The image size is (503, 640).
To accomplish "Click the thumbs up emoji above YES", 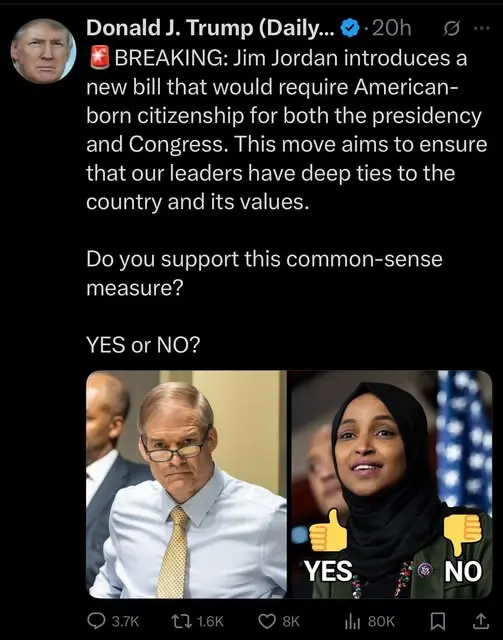I will click(x=328, y=531).
